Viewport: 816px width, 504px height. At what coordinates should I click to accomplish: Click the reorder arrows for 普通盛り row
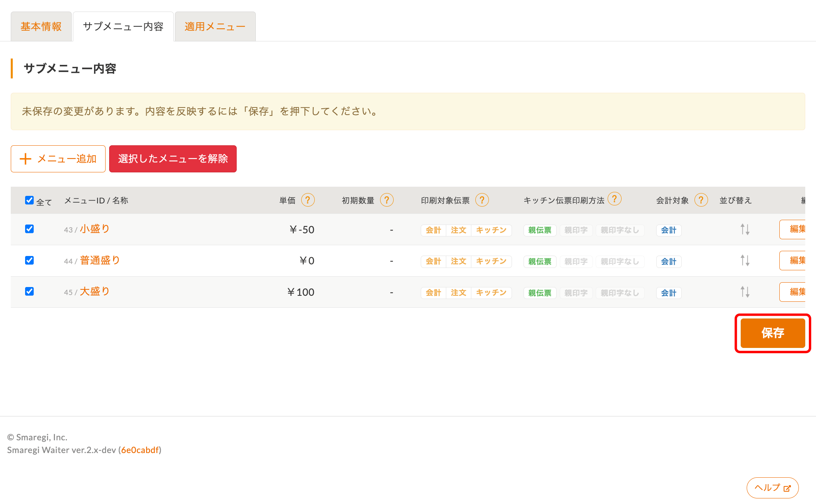tap(745, 260)
